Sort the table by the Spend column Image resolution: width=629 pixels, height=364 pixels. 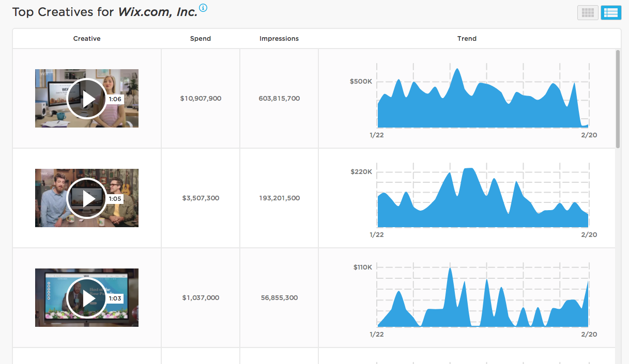200,38
